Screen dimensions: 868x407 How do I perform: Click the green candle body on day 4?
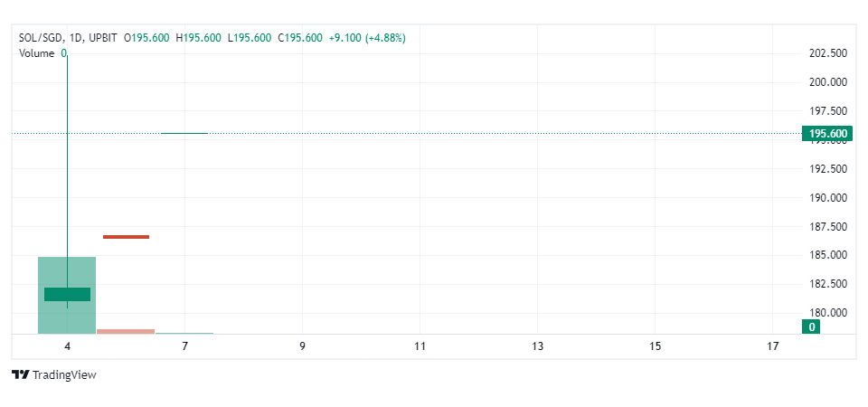click(x=67, y=294)
